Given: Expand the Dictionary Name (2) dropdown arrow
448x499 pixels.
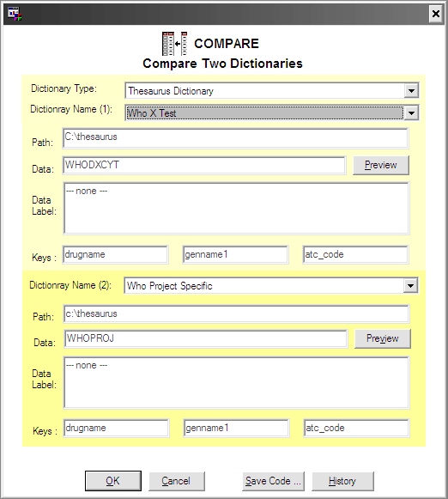Looking at the screenshot, I should pos(410,286).
